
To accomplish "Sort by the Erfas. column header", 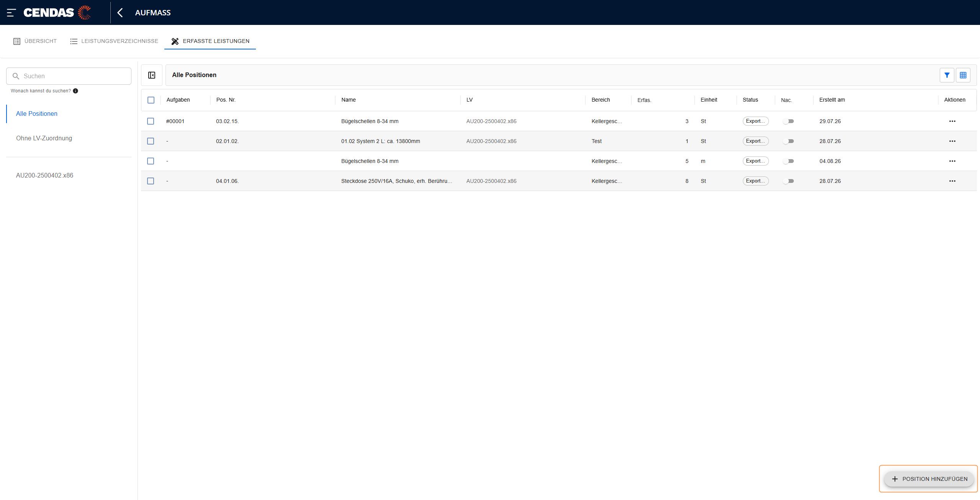I will [644, 100].
